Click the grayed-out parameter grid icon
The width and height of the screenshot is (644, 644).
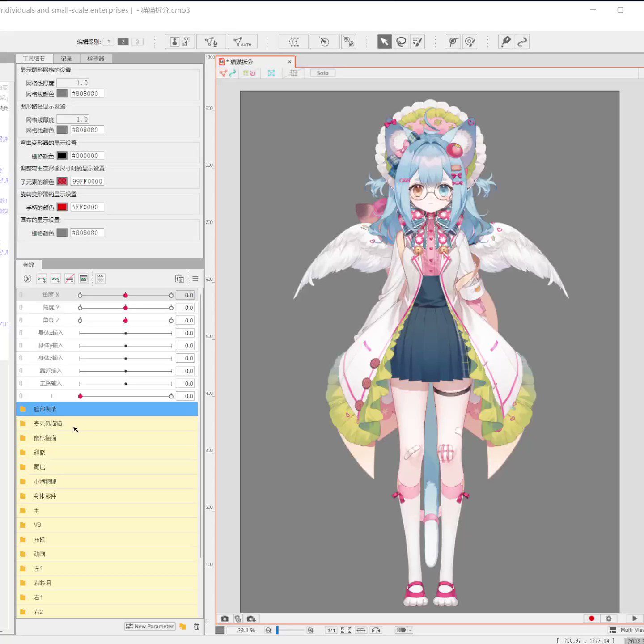click(100, 279)
